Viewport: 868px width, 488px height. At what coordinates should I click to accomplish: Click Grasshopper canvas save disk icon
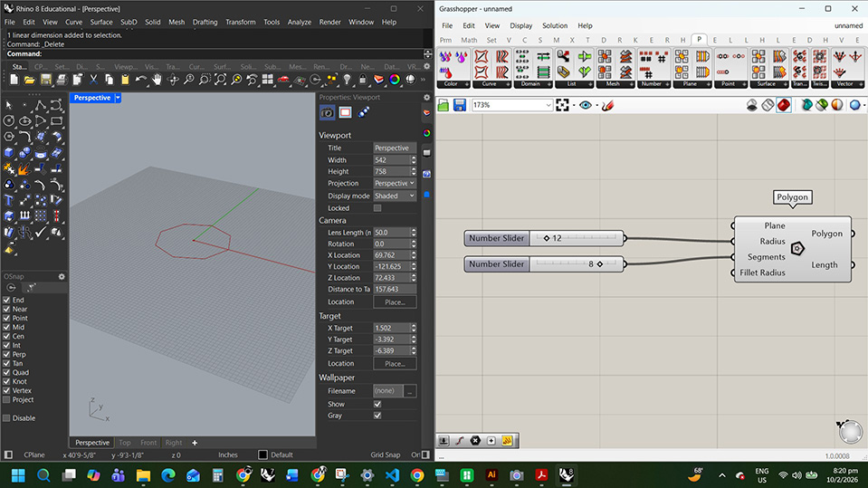point(459,106)
